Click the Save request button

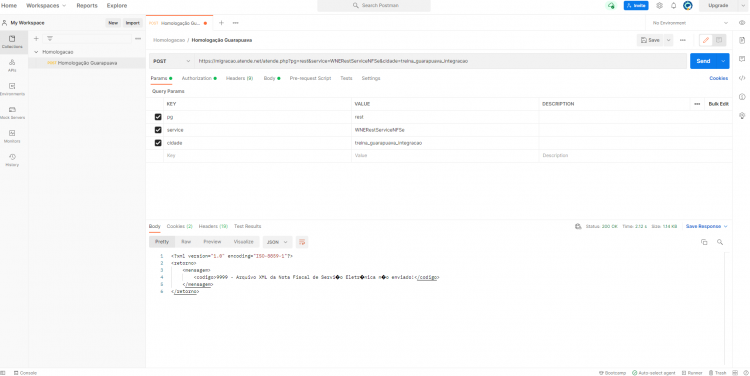[651, 40]
